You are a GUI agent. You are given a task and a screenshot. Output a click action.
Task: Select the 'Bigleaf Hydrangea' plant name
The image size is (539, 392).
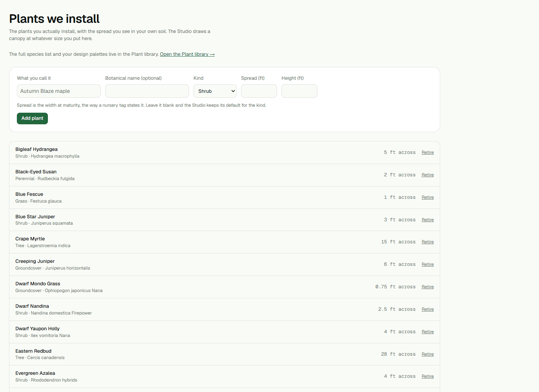click(x=36, y=149)
